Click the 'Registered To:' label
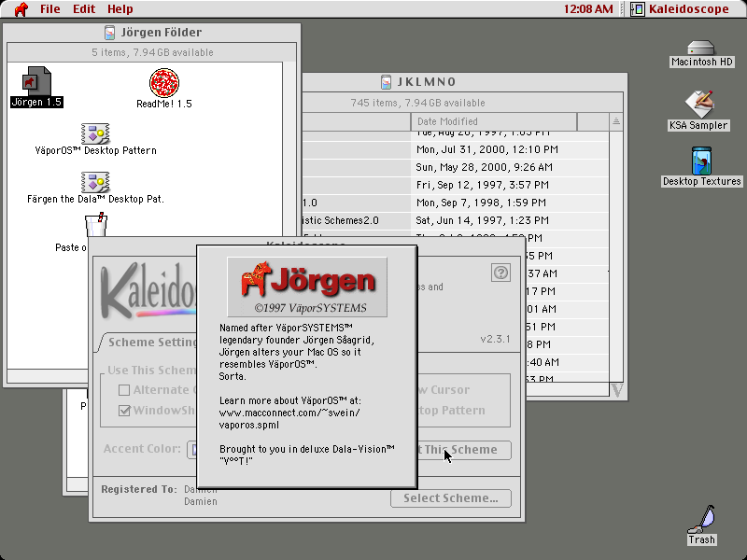747x560 pixels. coord(139,489)
